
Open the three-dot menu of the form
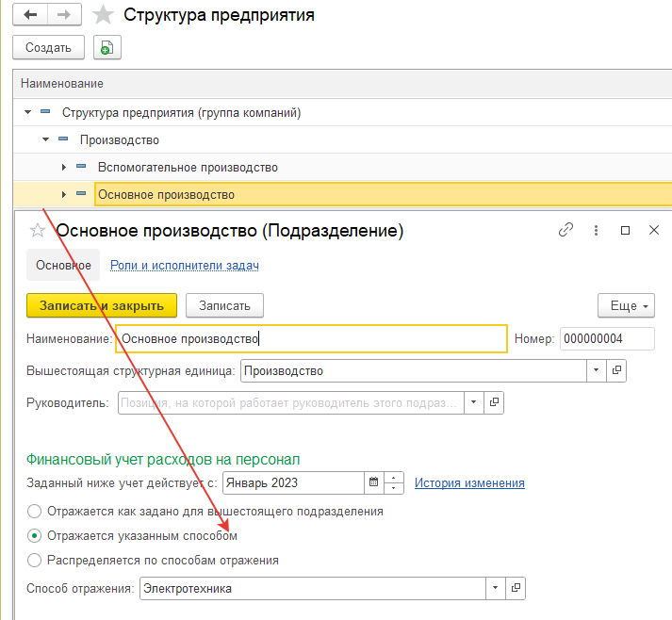(x=596, y=231)
